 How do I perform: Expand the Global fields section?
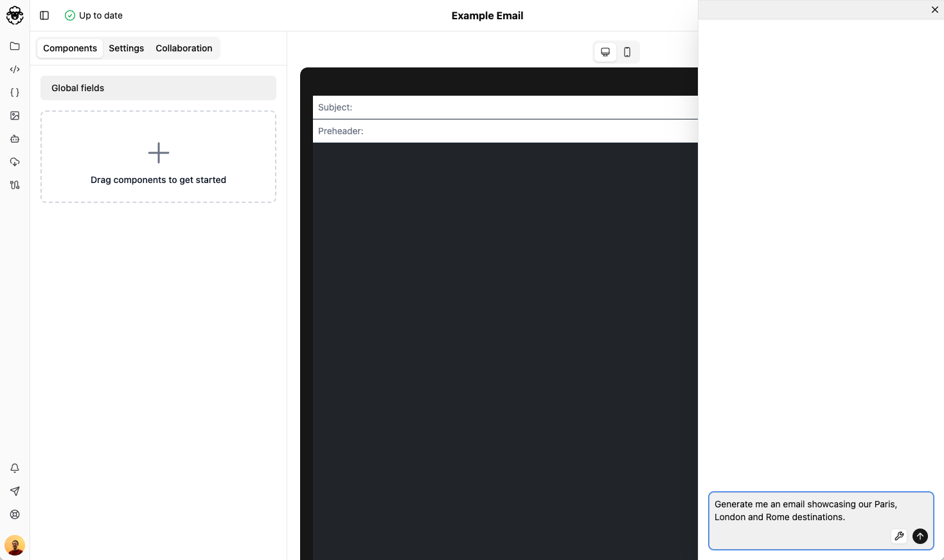(158, 88)
